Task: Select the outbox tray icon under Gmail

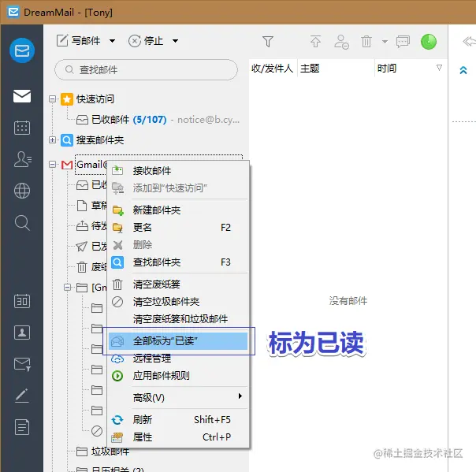Action: (x=82, y=226)
